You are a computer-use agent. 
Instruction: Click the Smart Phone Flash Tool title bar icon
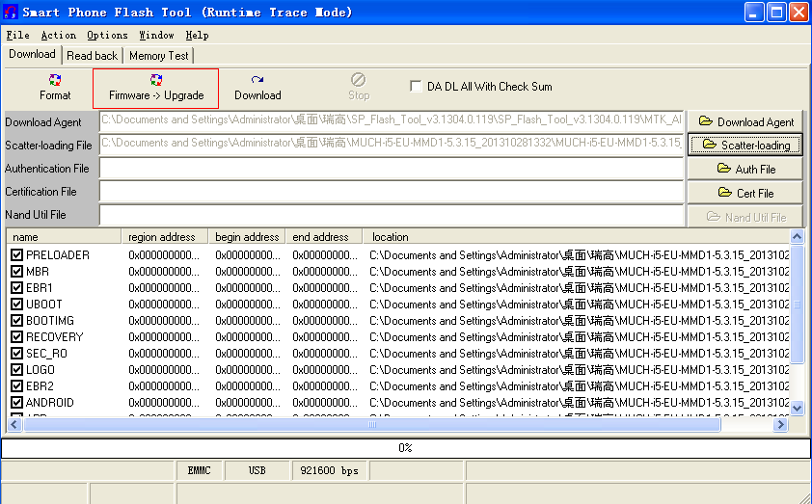click(10, 12)
